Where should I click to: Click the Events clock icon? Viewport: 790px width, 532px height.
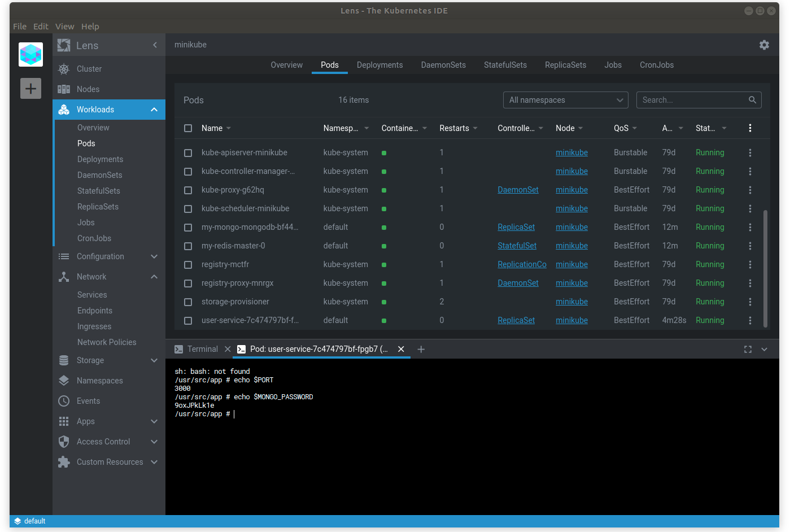(64, 401)
